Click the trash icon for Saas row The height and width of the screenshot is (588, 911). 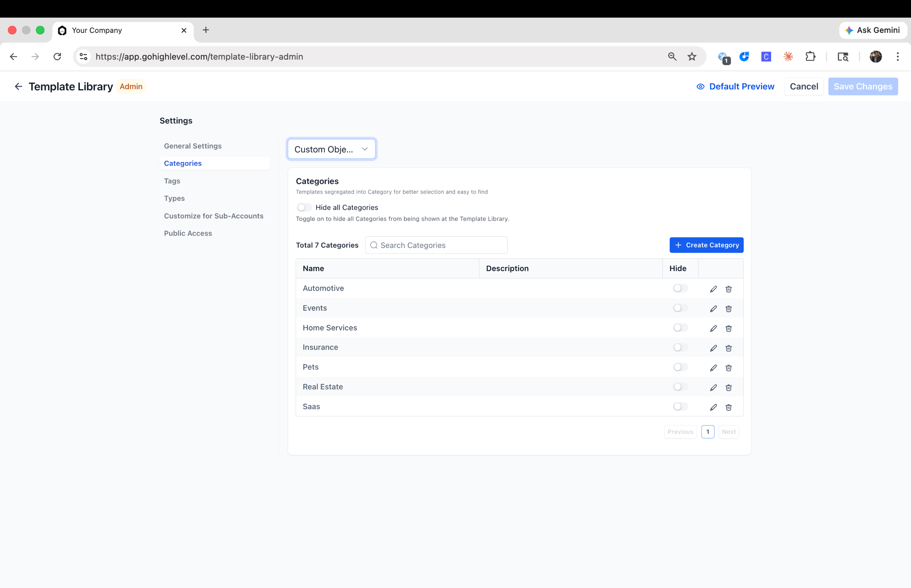(x=728, y=407)
